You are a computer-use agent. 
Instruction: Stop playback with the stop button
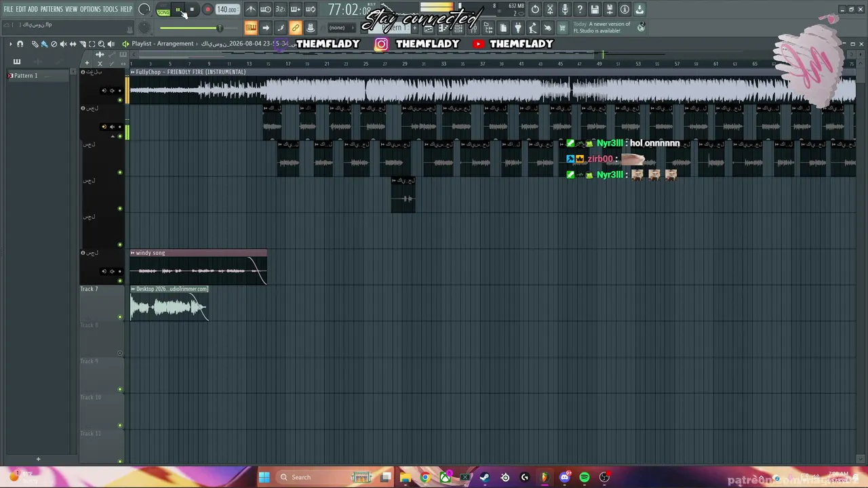(x=193, y=10)
